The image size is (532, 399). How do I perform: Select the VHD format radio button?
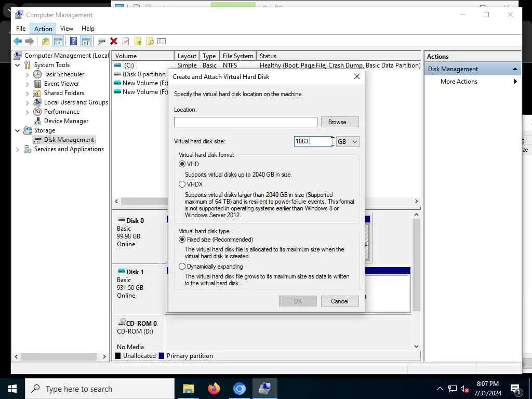coord(182,164)
